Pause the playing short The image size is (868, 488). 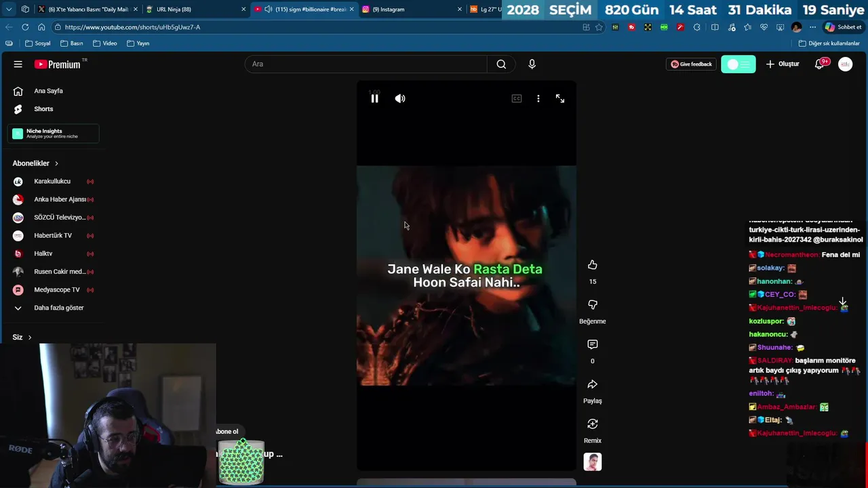(374, 98)
